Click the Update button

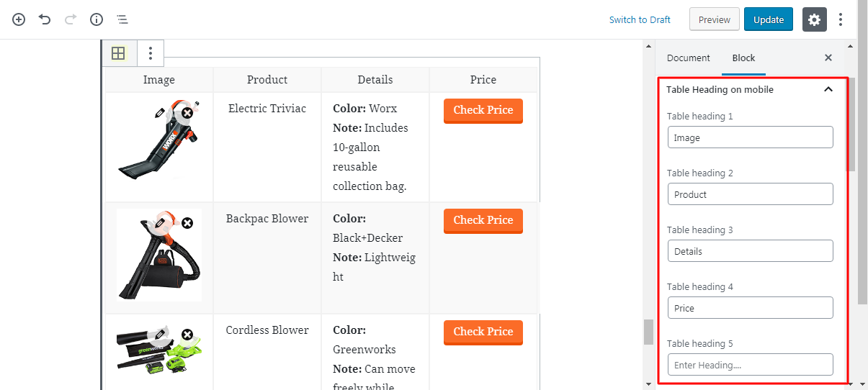tap(768, 19)
